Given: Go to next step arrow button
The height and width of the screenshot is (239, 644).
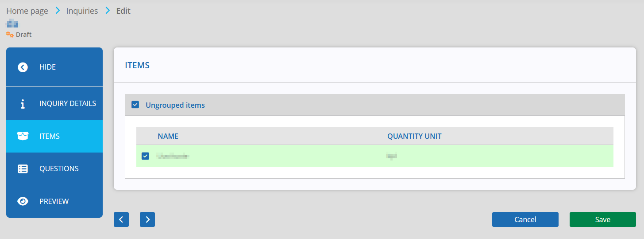Looking at the screenshot, I should click(x=147, y=219).
